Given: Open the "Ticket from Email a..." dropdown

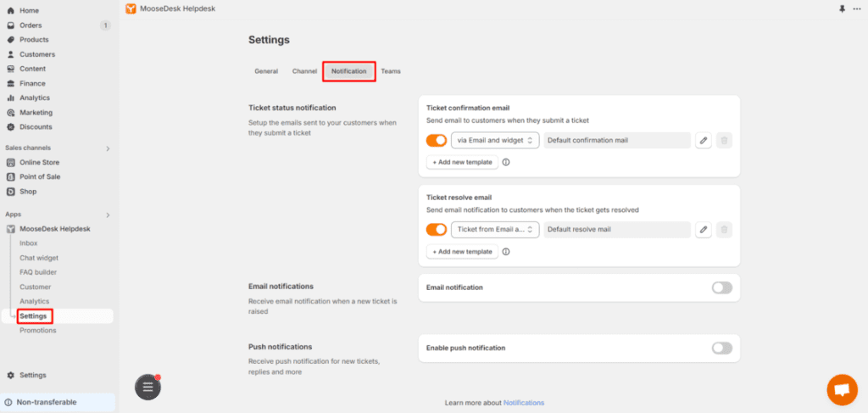Looking at the screenshot, I should (x=495, y=229).
